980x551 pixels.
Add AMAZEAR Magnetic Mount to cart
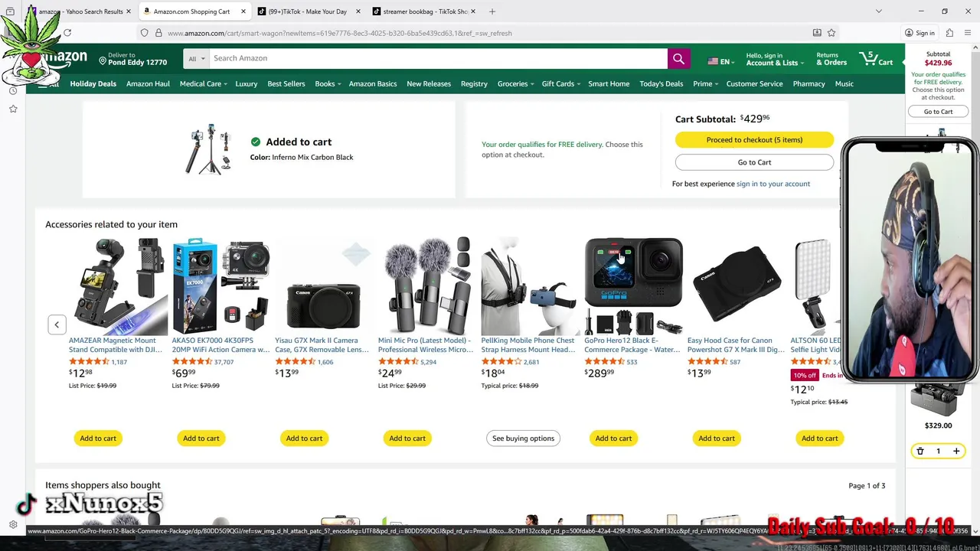[98, 439]
